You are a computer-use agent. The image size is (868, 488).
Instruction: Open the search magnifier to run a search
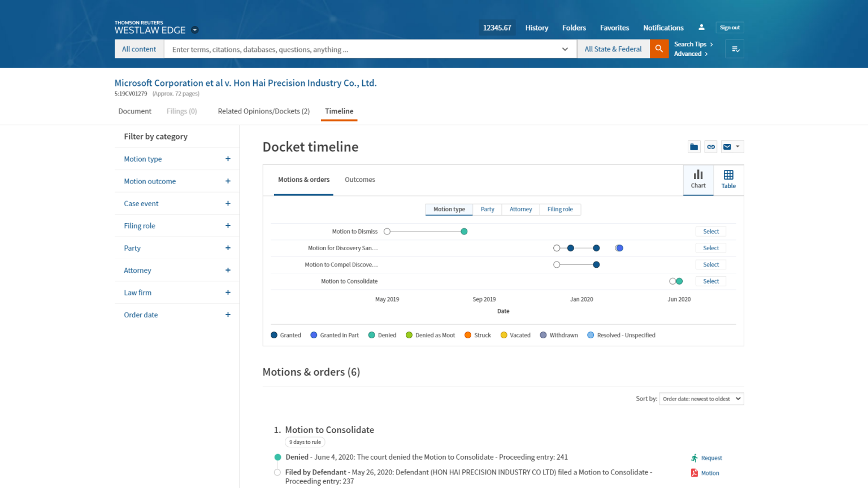point(659,49)
